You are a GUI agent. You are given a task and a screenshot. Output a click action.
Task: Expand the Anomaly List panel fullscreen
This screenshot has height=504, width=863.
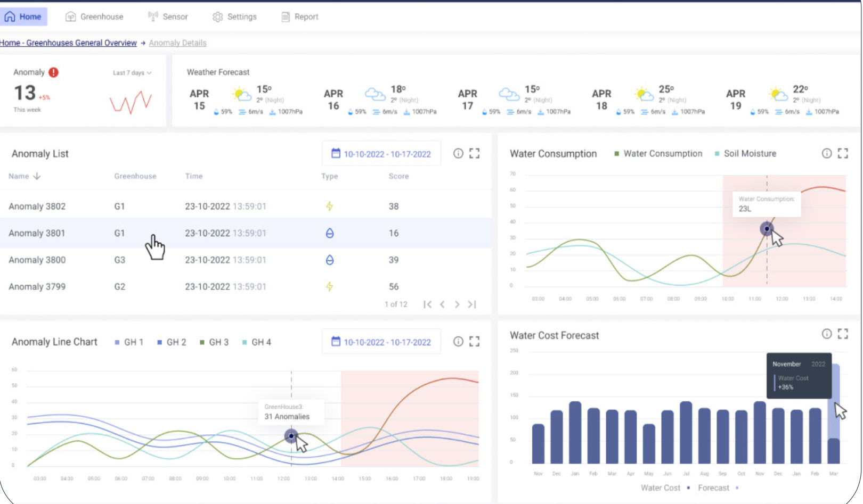point(474,154)
